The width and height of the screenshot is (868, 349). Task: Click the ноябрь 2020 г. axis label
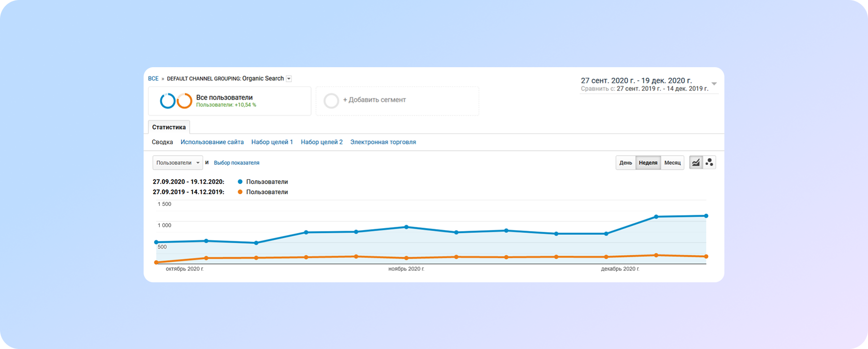point(406,269)
